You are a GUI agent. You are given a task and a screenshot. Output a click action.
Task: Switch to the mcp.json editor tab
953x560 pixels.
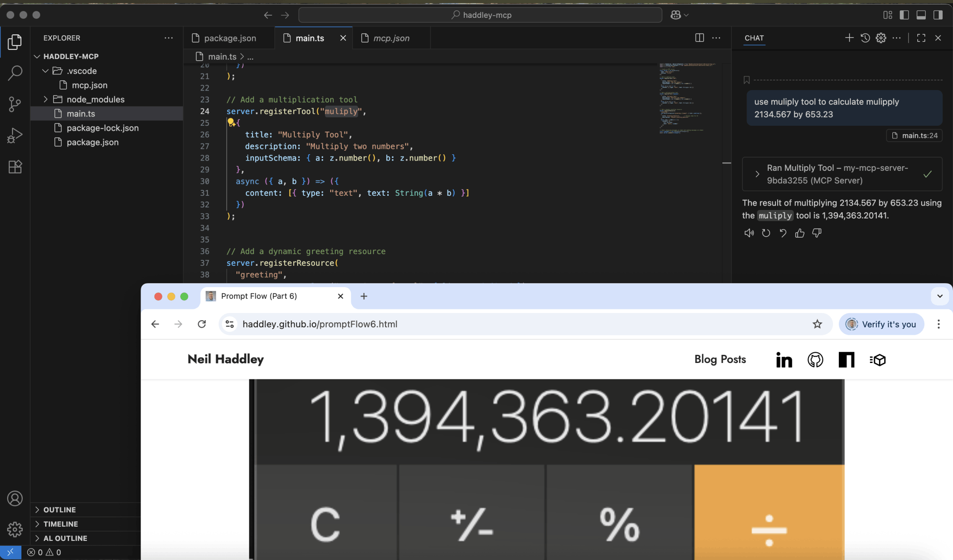[391, 38]
